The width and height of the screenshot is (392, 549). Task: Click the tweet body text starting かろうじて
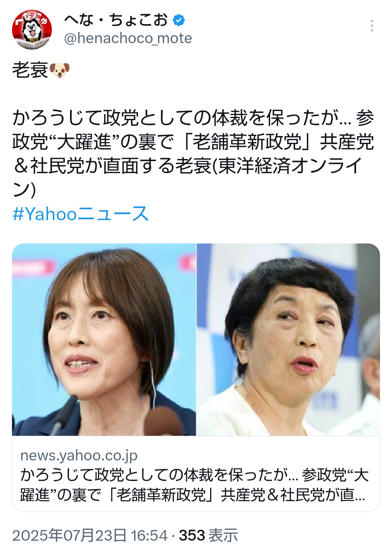click(193, 153)
